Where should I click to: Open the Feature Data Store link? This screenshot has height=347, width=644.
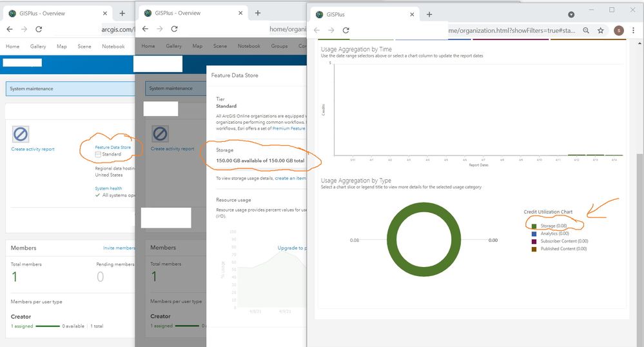pyautogui.click(x=113, y=147)
